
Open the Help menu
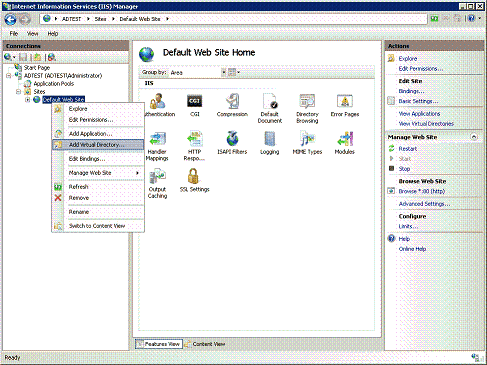53,33
